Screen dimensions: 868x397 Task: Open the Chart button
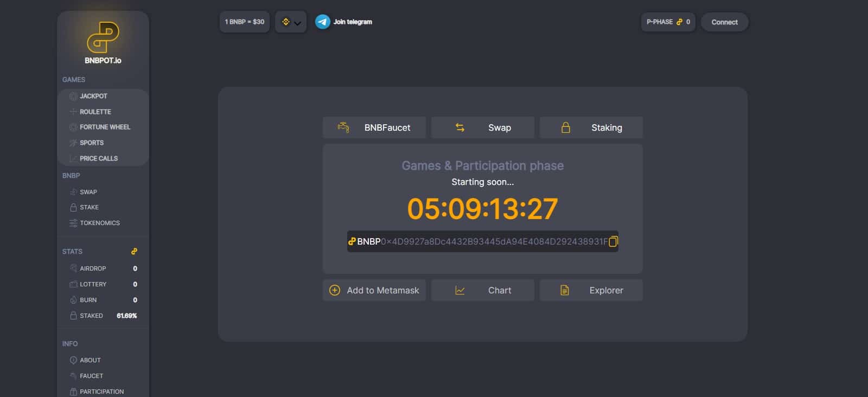(483, 290)
